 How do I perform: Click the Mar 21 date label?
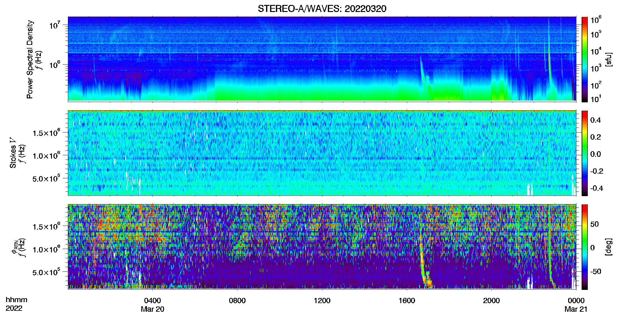[576, 309]
